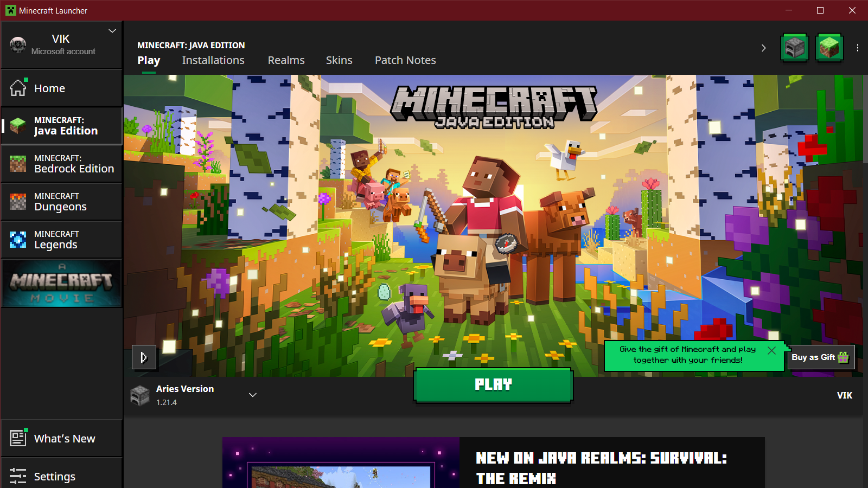Switch to the Realms tab
Image resolution: width=868 pixels, height=488 pixels.
286,60
